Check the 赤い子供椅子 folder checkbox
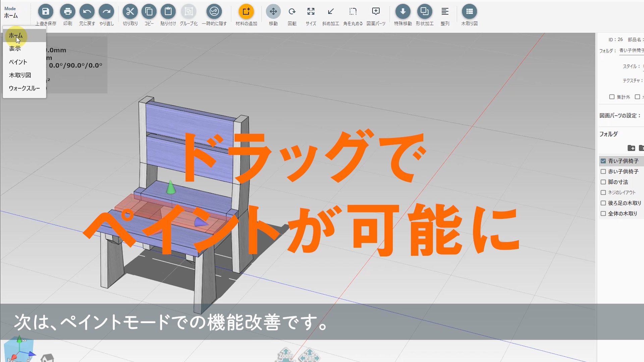 [603, 171]
